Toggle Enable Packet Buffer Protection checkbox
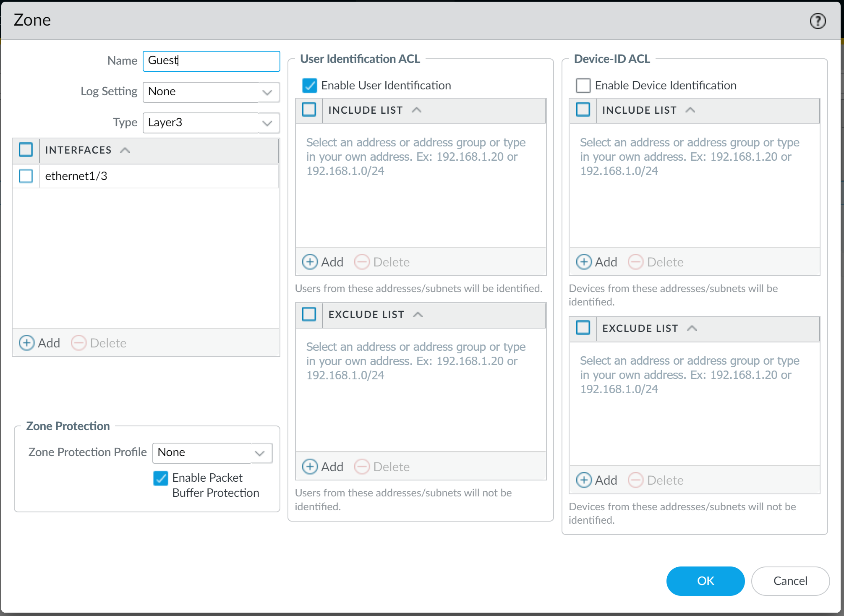 (161, 478)
